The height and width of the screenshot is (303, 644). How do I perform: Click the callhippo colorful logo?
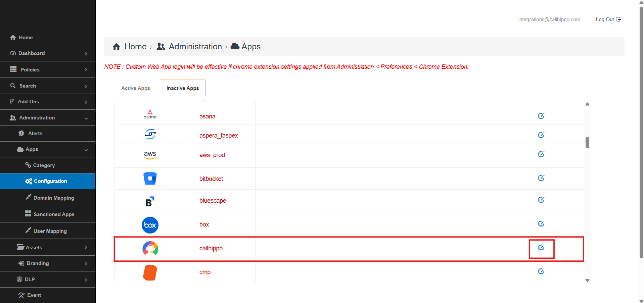[x=150, y=249]
